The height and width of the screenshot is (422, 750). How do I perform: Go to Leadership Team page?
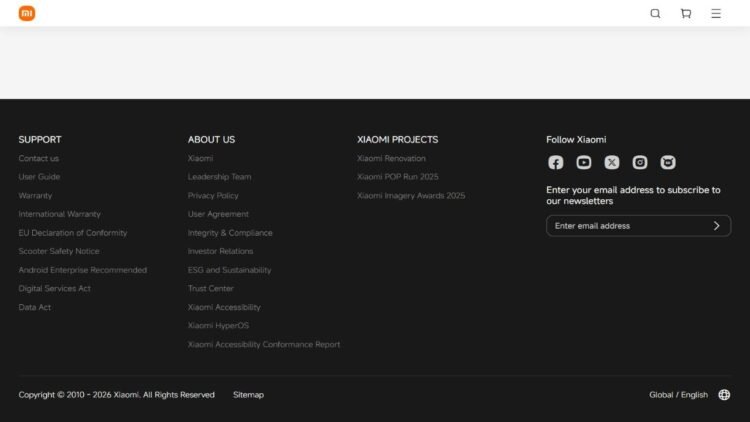(219, 177)
